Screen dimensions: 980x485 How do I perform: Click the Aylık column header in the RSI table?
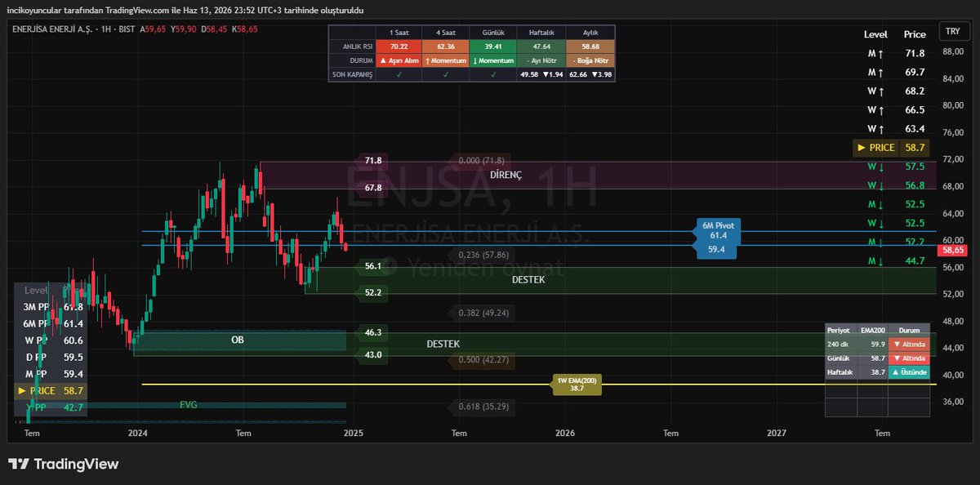coord(592,32)
